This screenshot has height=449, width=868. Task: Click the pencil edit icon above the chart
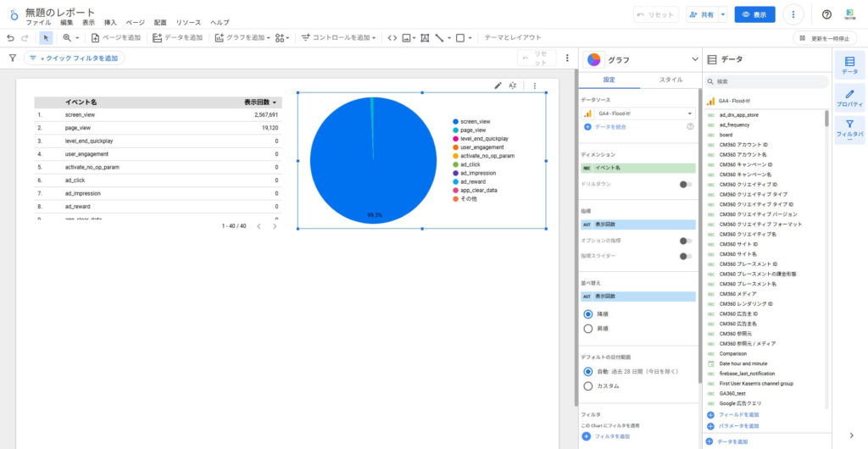point(498,86)
